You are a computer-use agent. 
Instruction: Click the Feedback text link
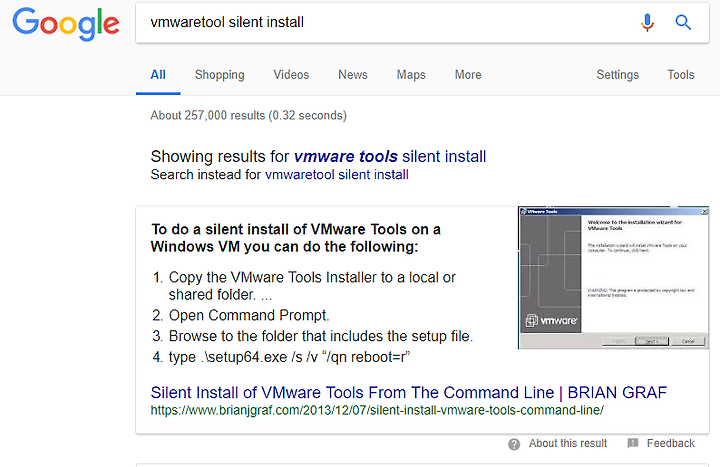[670, 443]
